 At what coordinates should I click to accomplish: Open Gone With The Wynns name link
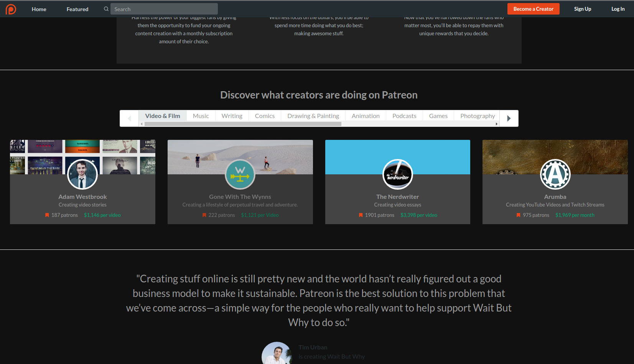(x=240, y=197)
